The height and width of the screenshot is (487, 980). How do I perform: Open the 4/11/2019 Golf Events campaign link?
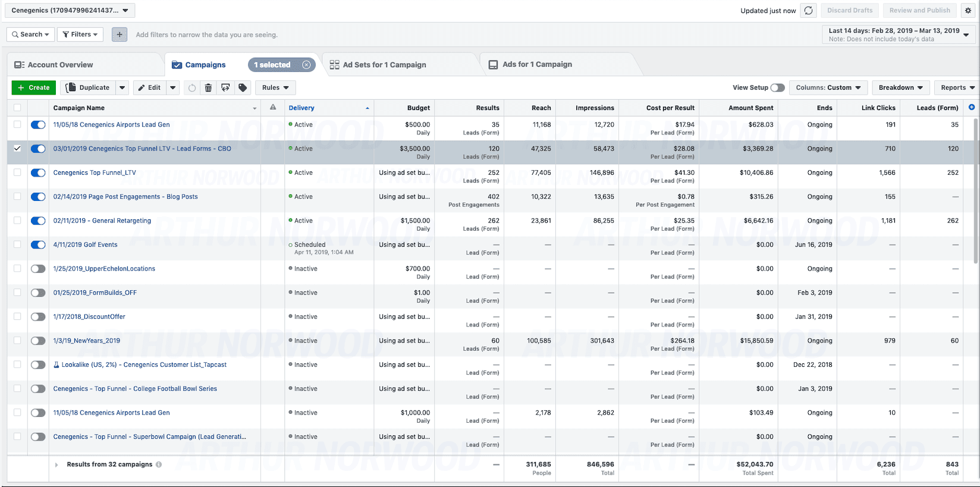coord(86,244)
